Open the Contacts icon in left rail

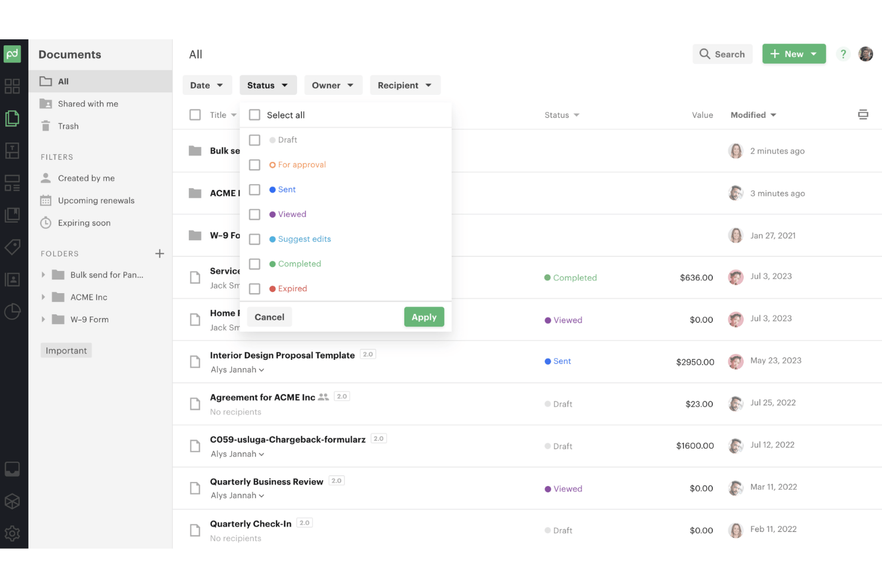point(13,279)
